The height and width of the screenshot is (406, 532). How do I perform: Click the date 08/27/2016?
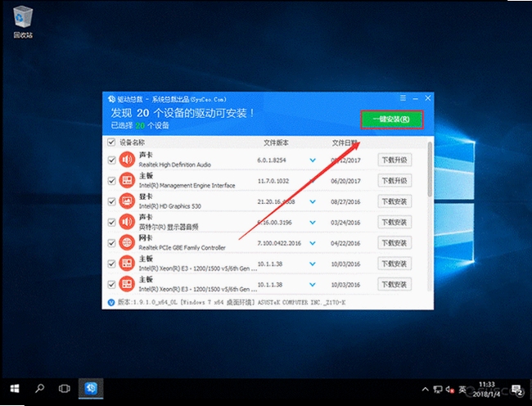click(345, 202)
